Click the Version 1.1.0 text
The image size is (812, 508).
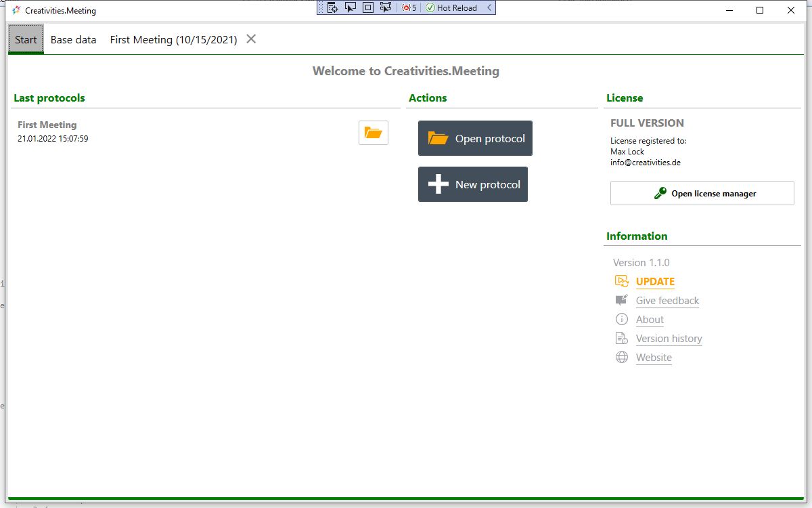point(641,263)
